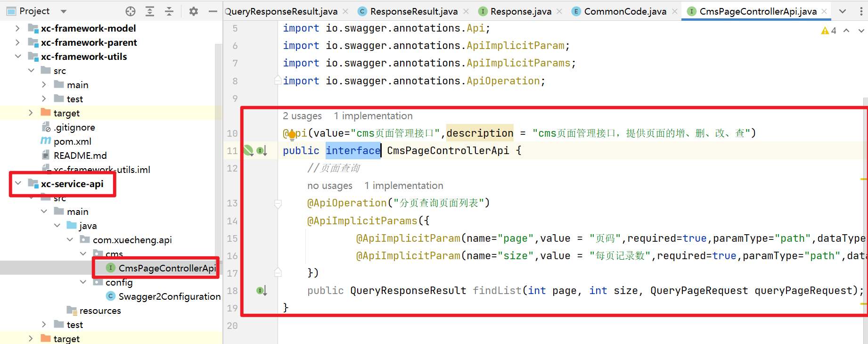Go to next highlighted error arrow
This screenshot has height=344, width=868.
tap(861, 31)
